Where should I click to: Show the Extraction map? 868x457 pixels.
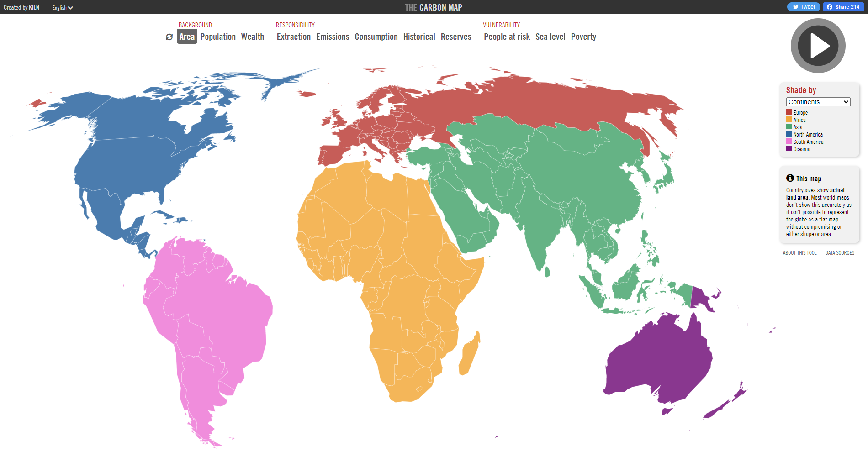(x=294, y=37)
